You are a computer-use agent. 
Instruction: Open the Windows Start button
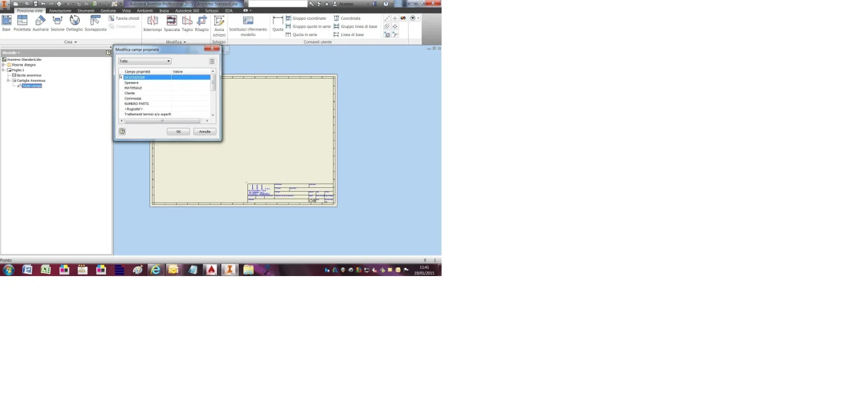pos(8,270)
